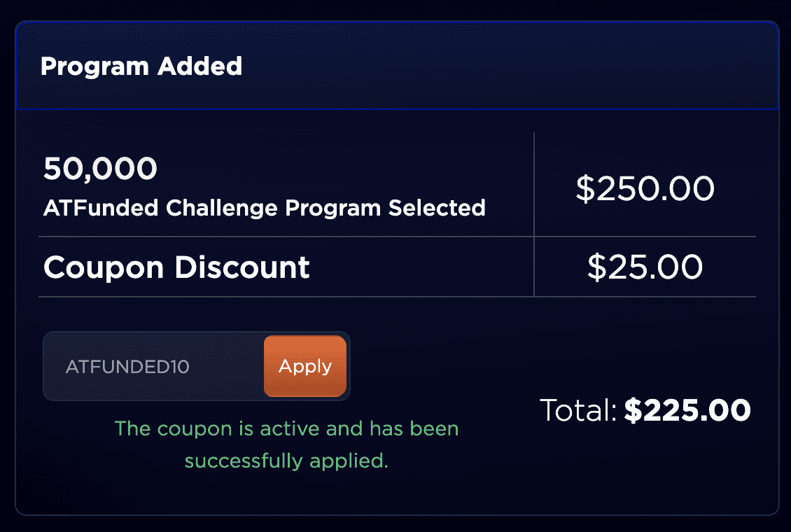Click the orange Apply button label
791x532 pixels.
(x=304, y=365)
